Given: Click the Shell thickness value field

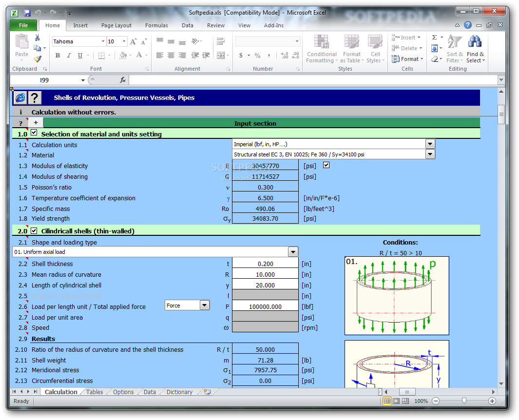Looking at the screenshot, I should click(265, 264).
